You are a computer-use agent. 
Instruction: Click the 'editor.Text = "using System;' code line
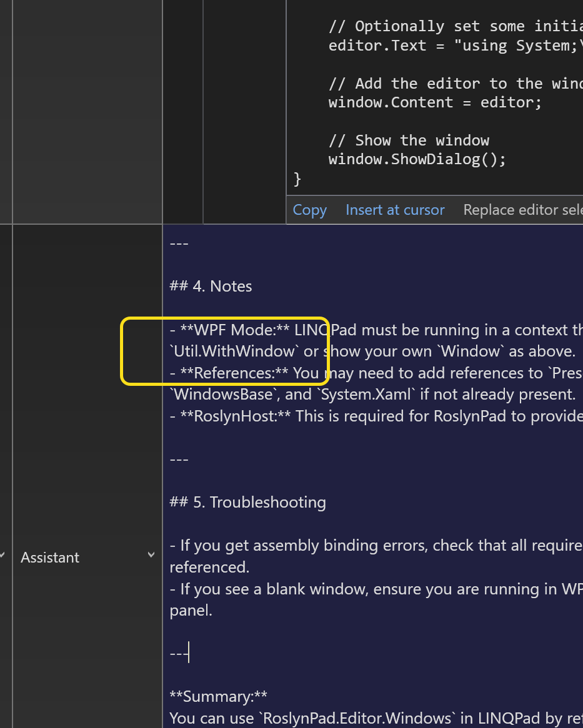pyautogui.click(x=456, y=46)
